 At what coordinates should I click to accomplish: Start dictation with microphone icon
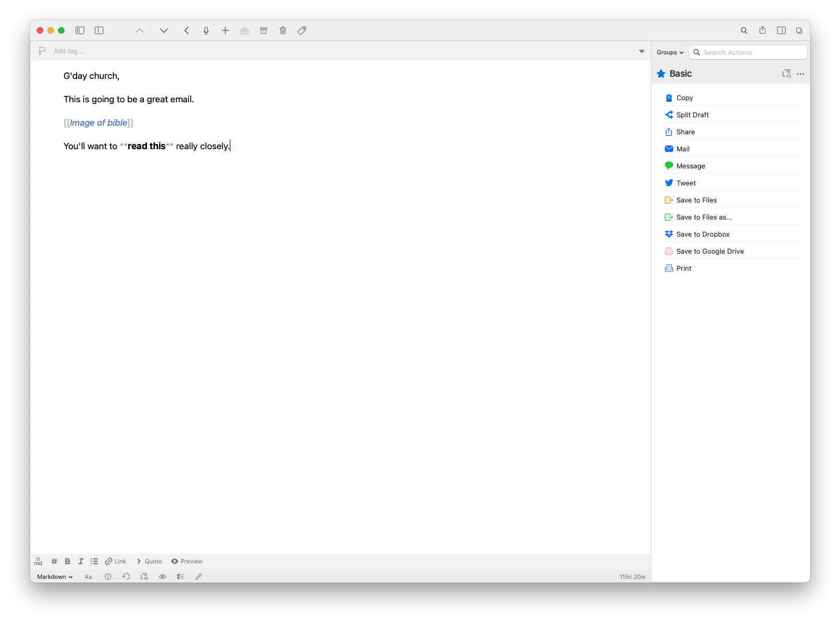(x=206, y=30)
